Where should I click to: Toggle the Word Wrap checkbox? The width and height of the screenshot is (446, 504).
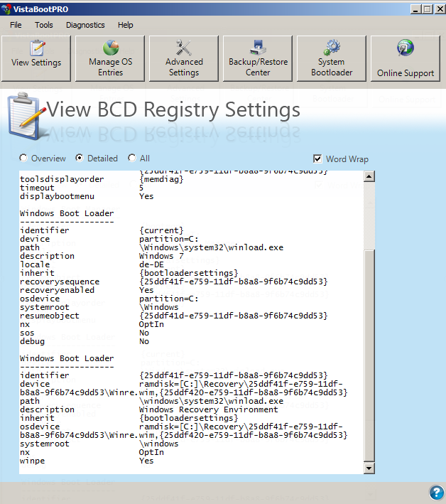point(317,159)
